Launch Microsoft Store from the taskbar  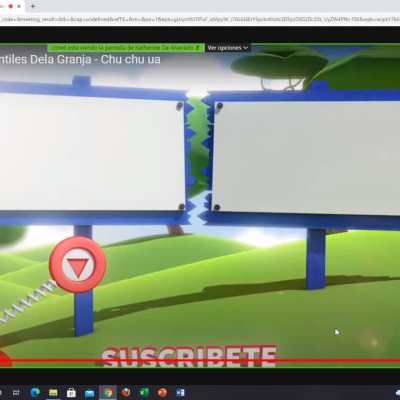tap(71, 392)
